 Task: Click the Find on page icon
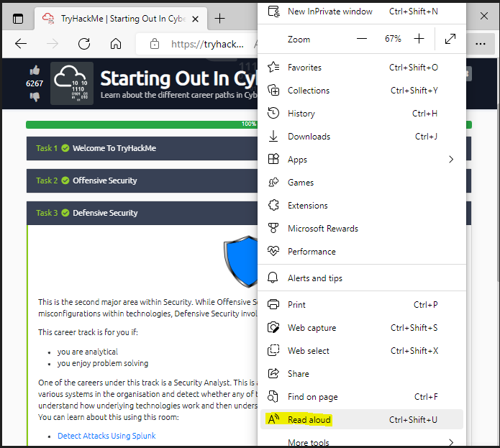pos(273,397)
